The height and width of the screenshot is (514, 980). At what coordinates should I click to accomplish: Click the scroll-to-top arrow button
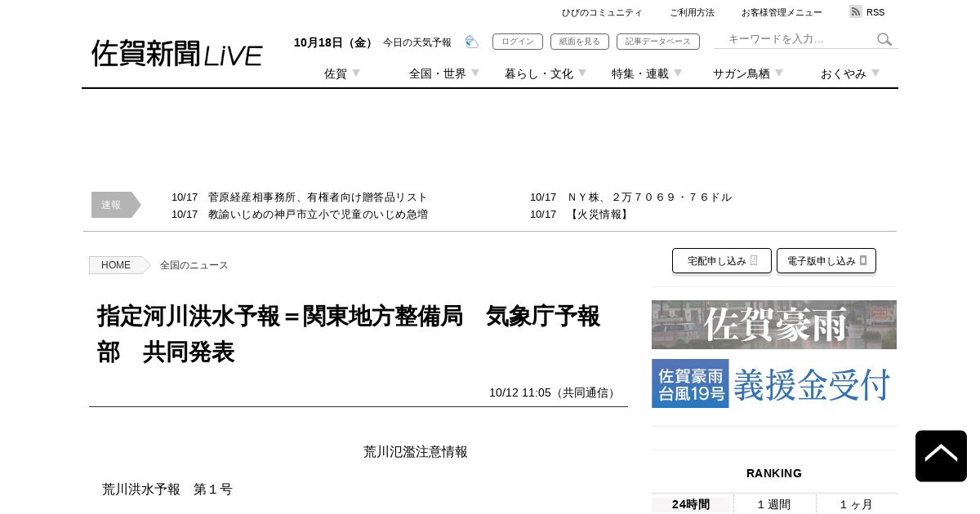tap(941, 456)
